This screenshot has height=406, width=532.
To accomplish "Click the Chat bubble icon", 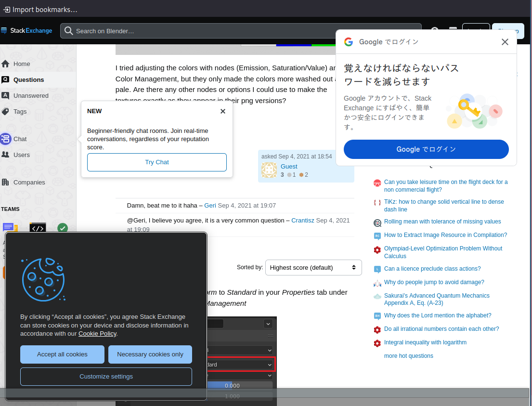I will (x=5, y=139).
